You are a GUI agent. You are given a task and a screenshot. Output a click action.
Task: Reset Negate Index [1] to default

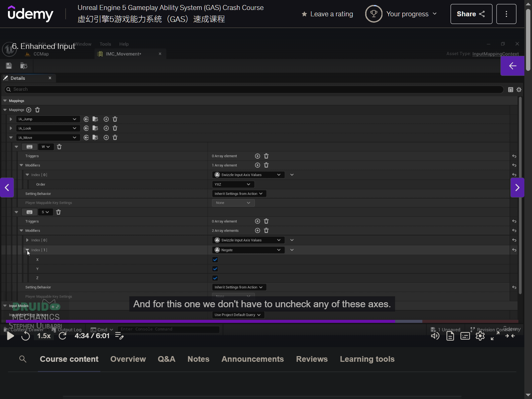tap(514, 250)
